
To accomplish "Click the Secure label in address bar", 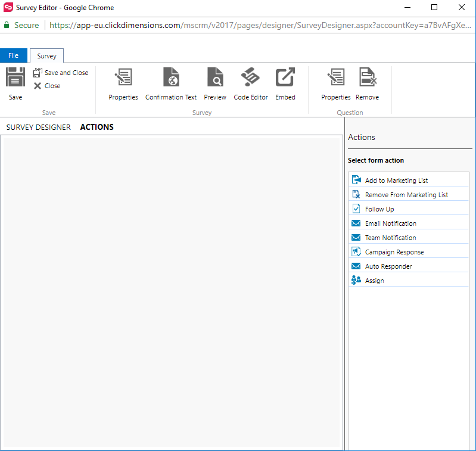I will click(x=26, y=25).
